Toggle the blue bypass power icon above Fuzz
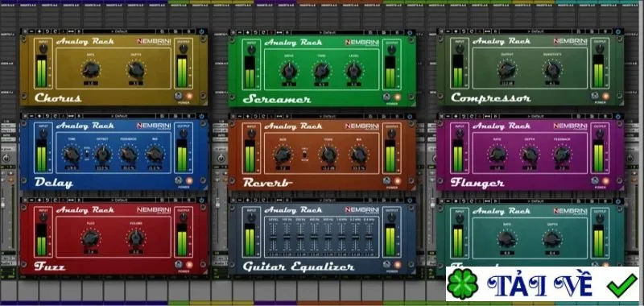This screenshot has width=644, height=306. click(201, 201)
